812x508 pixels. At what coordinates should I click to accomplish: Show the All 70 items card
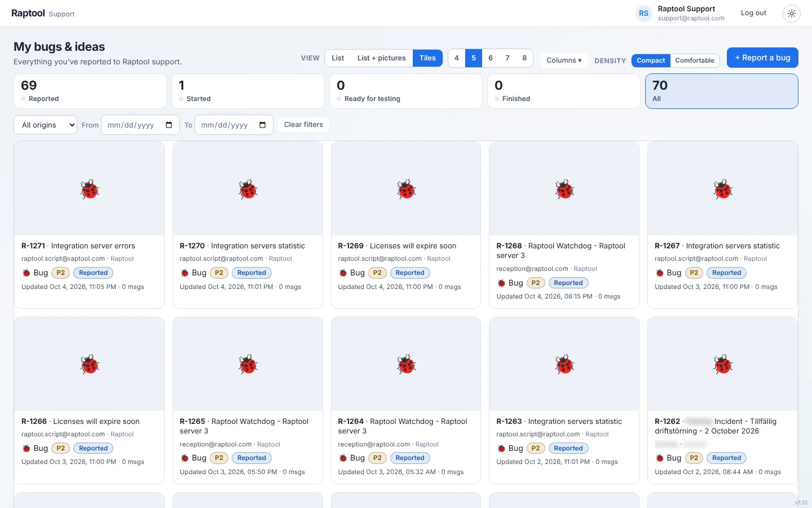(722, 91)
